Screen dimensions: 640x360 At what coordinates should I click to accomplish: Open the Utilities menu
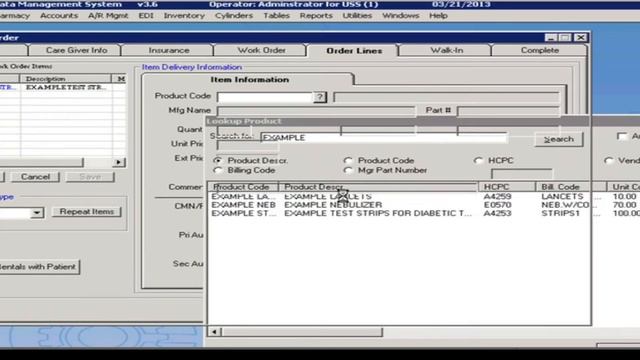click(x=357, y=16)
